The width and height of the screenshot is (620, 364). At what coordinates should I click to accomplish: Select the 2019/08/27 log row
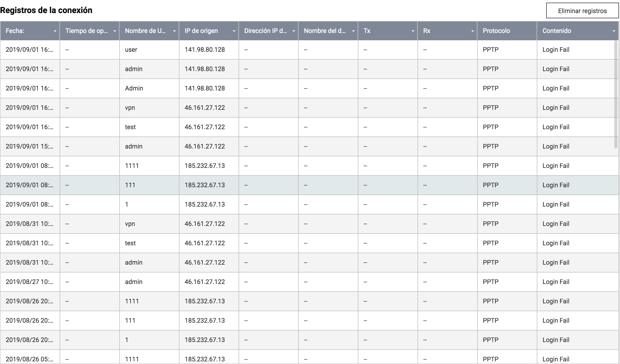(29, 282)
